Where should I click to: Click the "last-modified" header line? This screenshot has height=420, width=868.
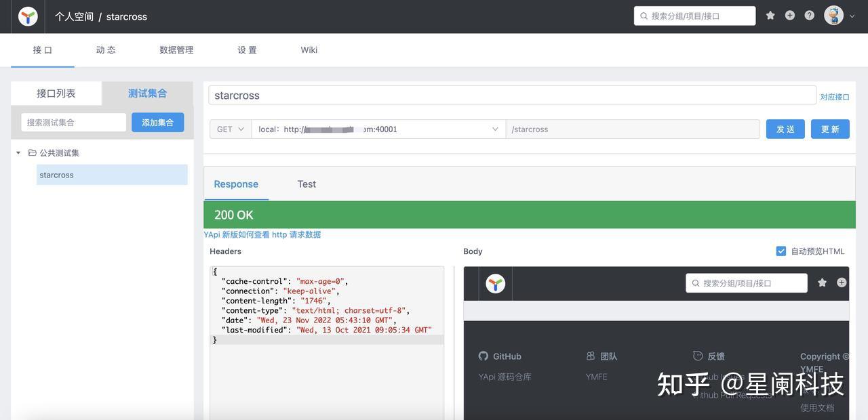[x=327, y=330]
